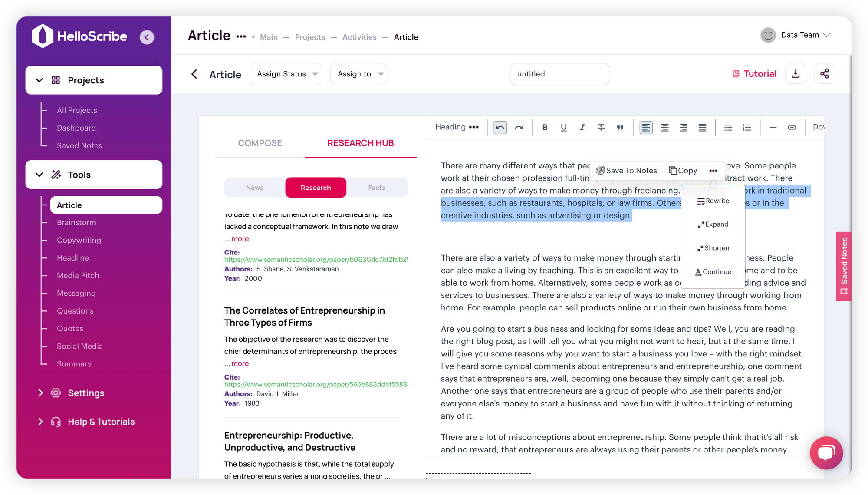Go to Main breadcrumb
Screen dimensions: 868x495
click(269, 37)
